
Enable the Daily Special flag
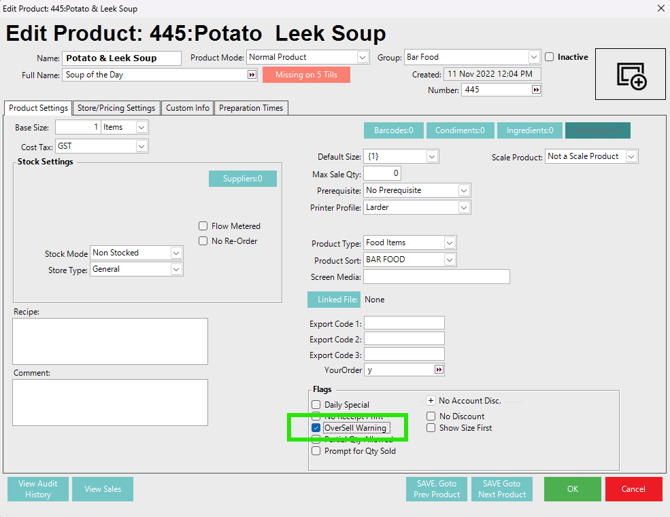coord(316,405)
